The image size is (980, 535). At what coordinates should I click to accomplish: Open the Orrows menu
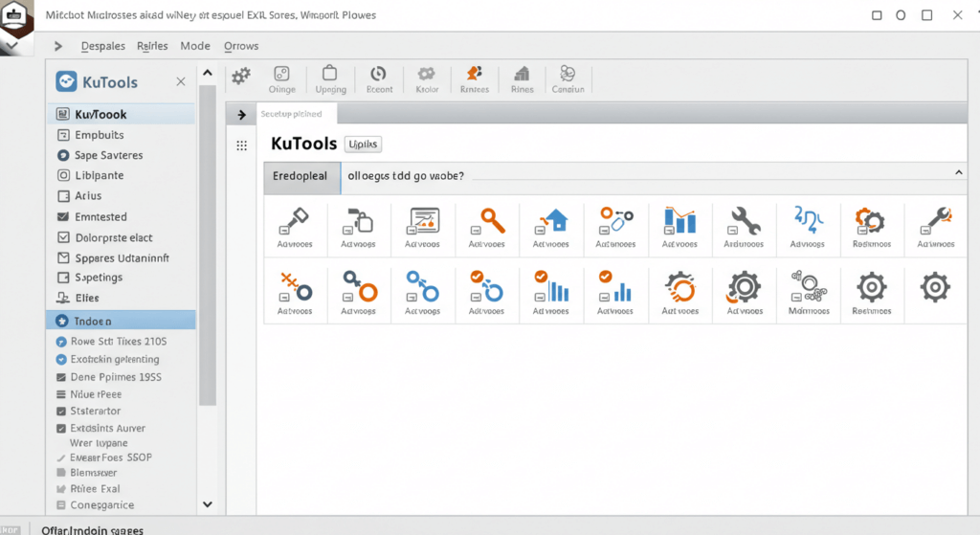[x=241, y=46]
